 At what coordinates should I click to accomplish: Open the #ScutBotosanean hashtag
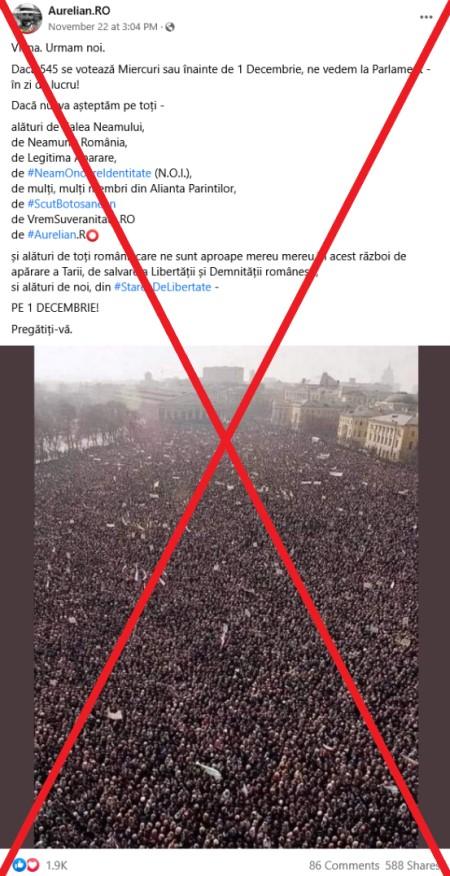click(x=71, y=204)
